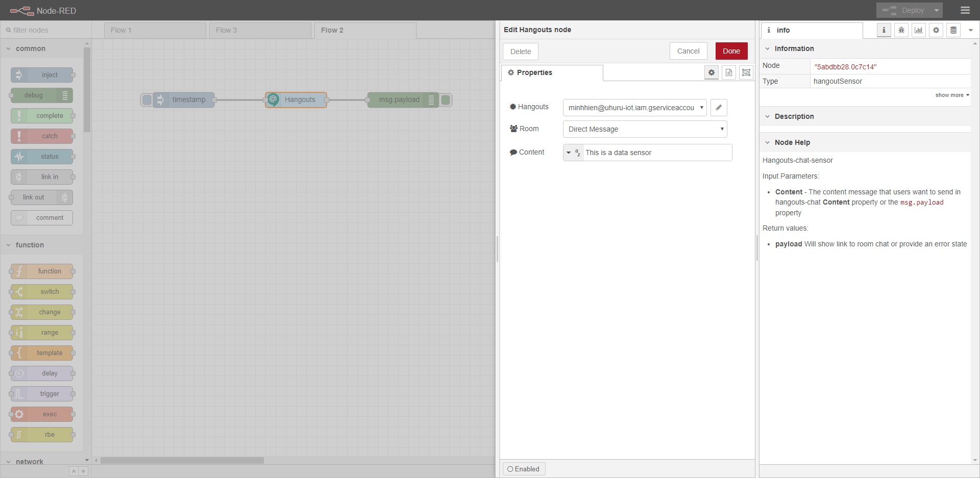
Task: Open the info sidebar tab
Action: coord(812,30)
